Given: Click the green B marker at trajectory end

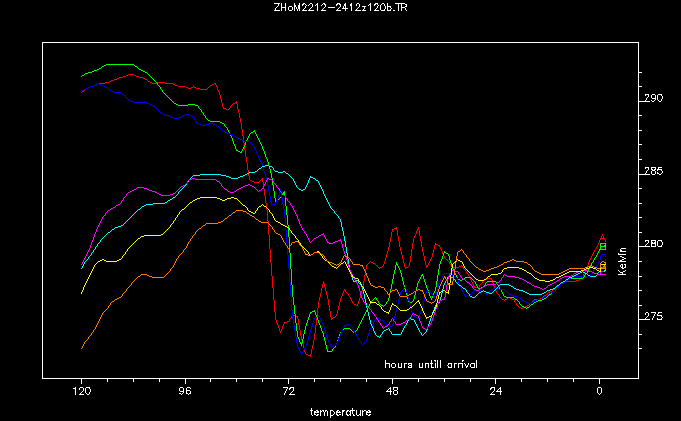Looking at the screenshot, I should (x=602, y=246).
